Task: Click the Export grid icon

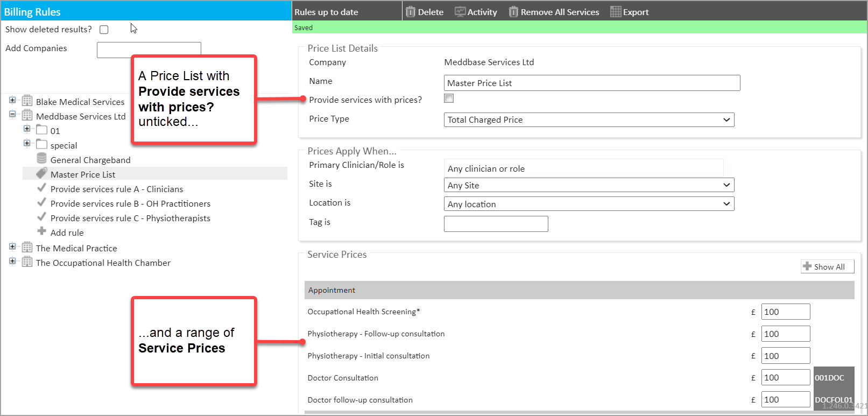Action: [616, 12]
